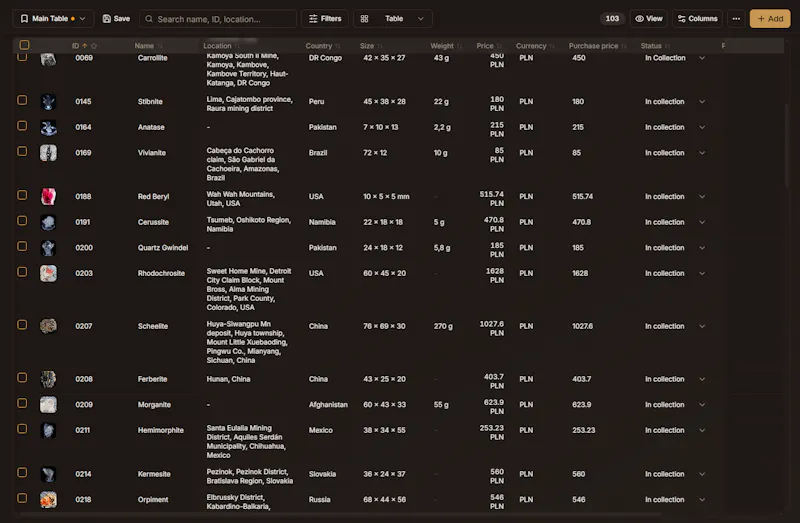Screen dimensions: 800x523
Task: Select the Vivianite row checkbox
Action: (22, 151)
